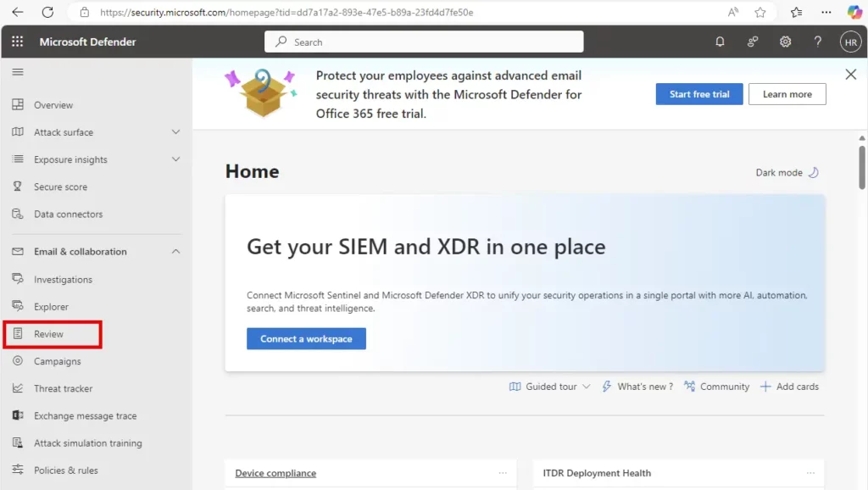Viewport: 868px width, 490px height.
Task: Go to Exchange message trace
Action: pos(86,415)
